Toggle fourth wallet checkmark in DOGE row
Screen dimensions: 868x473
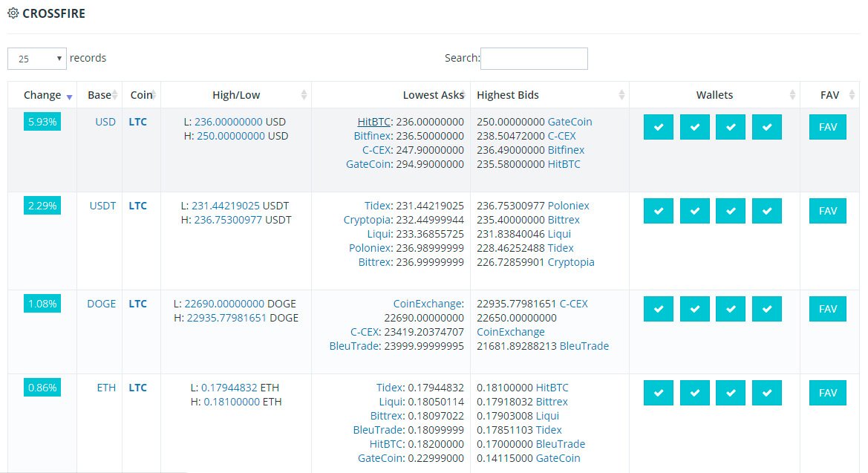coord(767,309)
